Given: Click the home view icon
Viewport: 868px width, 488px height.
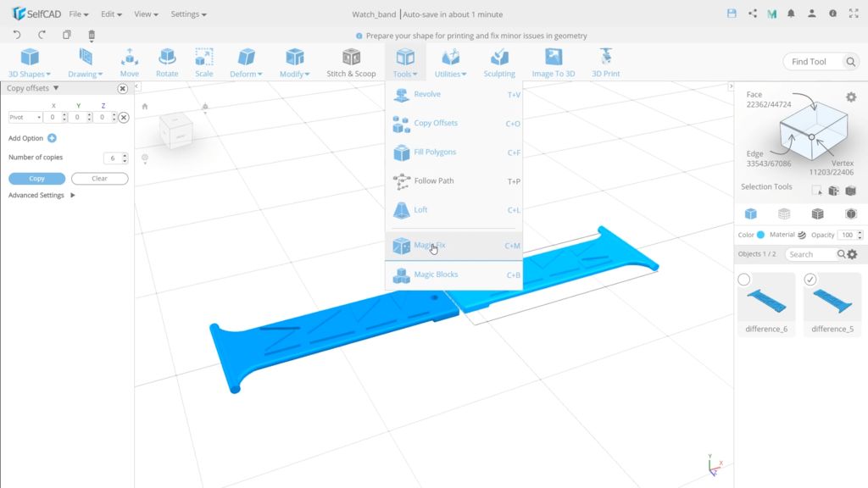Looking at the screenshot, I should [x=144, y=106].
